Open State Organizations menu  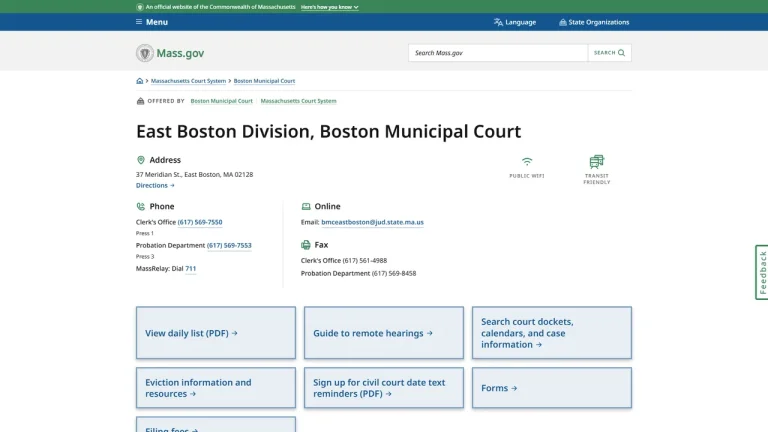pyautogui.click(x=594, y=22)
